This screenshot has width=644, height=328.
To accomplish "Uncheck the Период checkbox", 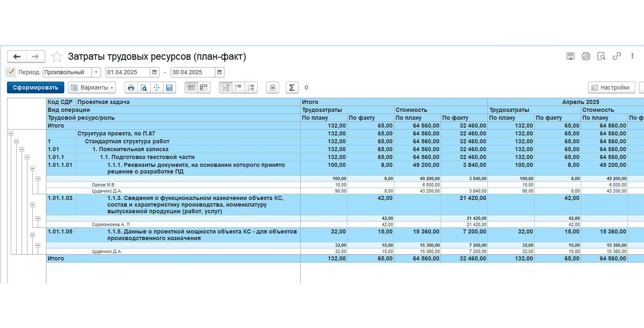I will (x=11, y=72).
